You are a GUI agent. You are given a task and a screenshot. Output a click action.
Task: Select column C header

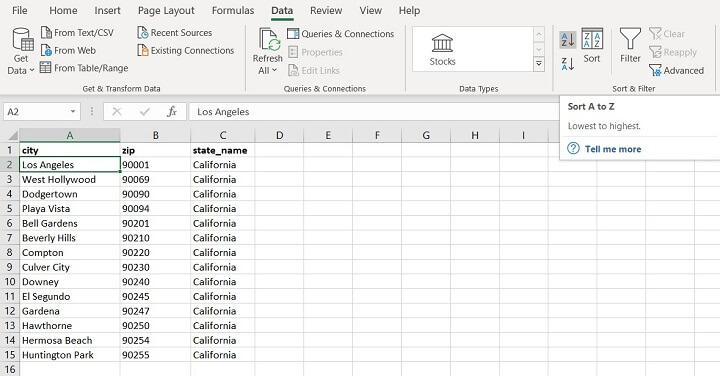coord(223,135)
